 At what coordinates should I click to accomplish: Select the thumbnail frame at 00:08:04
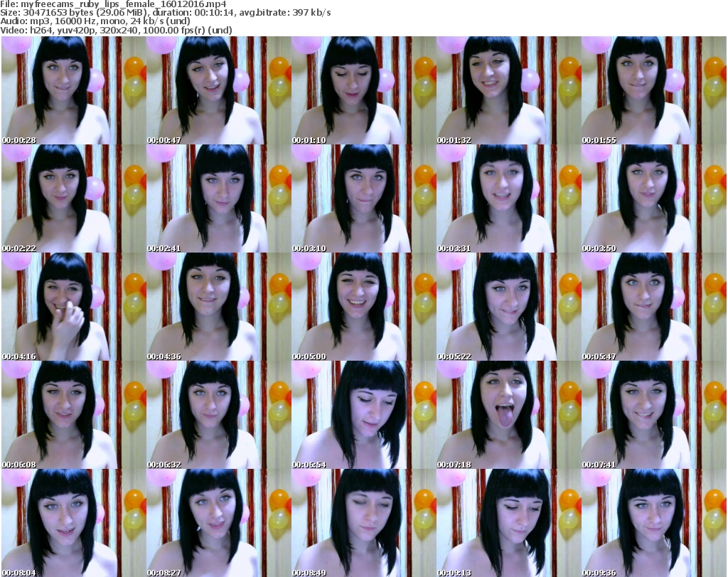click(x=74, y=523)
